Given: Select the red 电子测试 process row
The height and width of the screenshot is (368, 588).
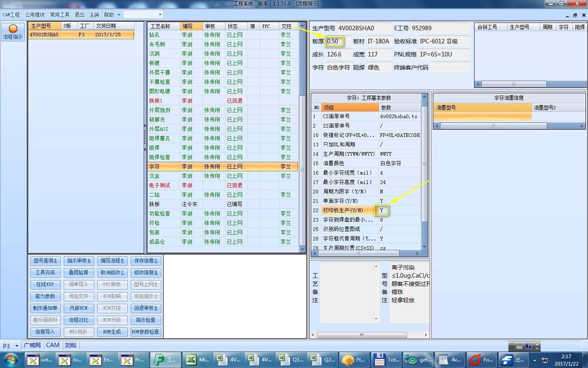Looking at the screenshot, I should pyautogui.click(x=223, y=186).
